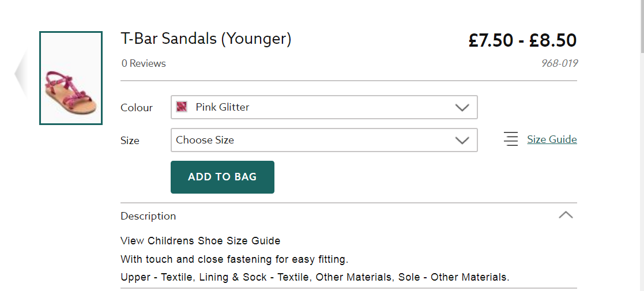Open the 0 Reviews link

pos(144,63)
